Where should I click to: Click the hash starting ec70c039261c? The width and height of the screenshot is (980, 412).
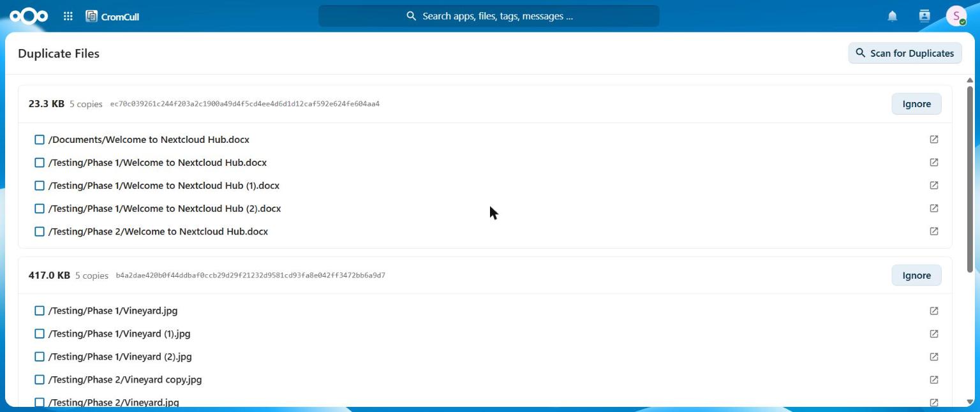245,104
